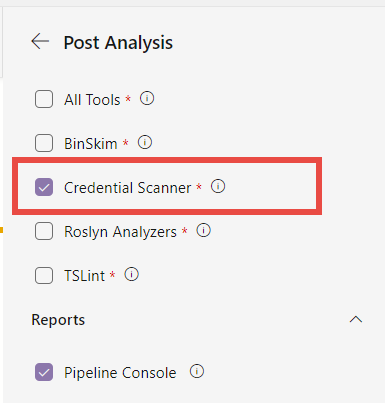The width and height of the screenshot is (385, 403).
Task: Enable the TSLint checkbox
Action: pyautogui.click(x=44, y=275)
